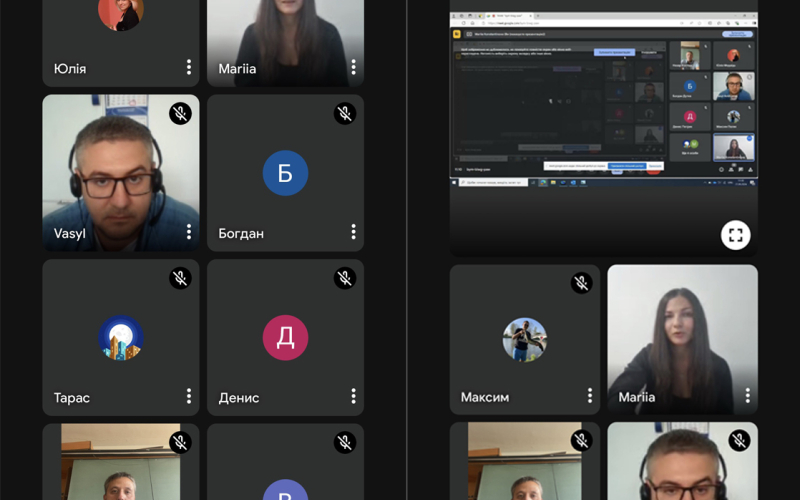Click the muted mic icon on the tile below Тарас
Viewport: 800px width, 500px height.
[180, 442]
